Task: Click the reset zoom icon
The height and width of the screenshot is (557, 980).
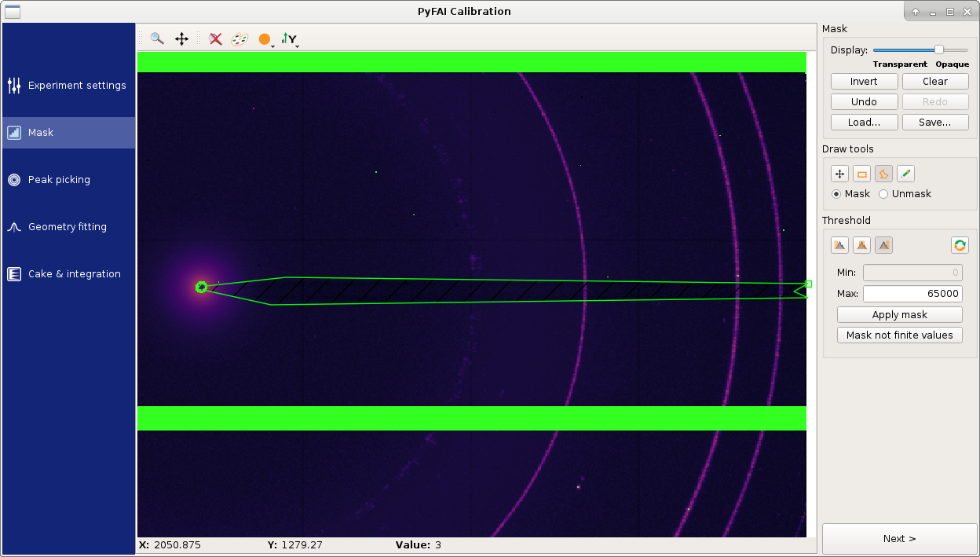Action: (x=216, y=38)
